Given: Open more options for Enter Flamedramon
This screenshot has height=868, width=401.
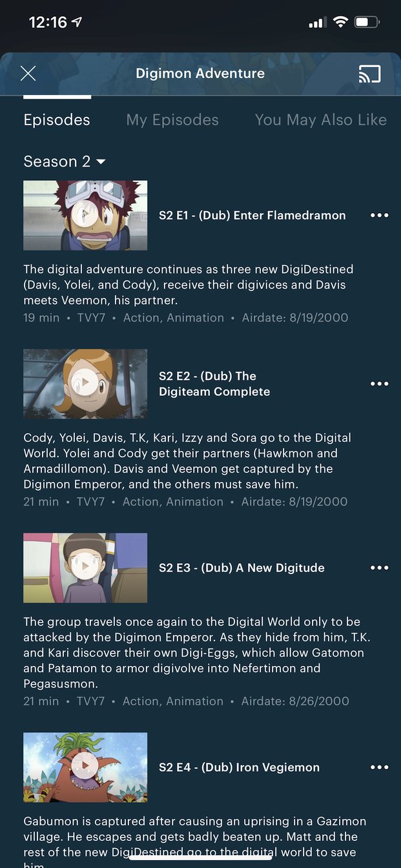Looking at the screenshot, I should (380, 216).
